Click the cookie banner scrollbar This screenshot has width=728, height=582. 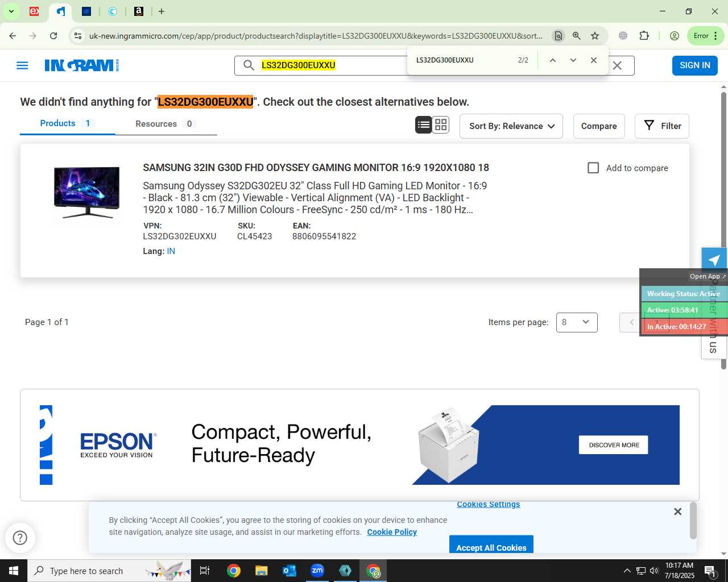click(693, 520)
